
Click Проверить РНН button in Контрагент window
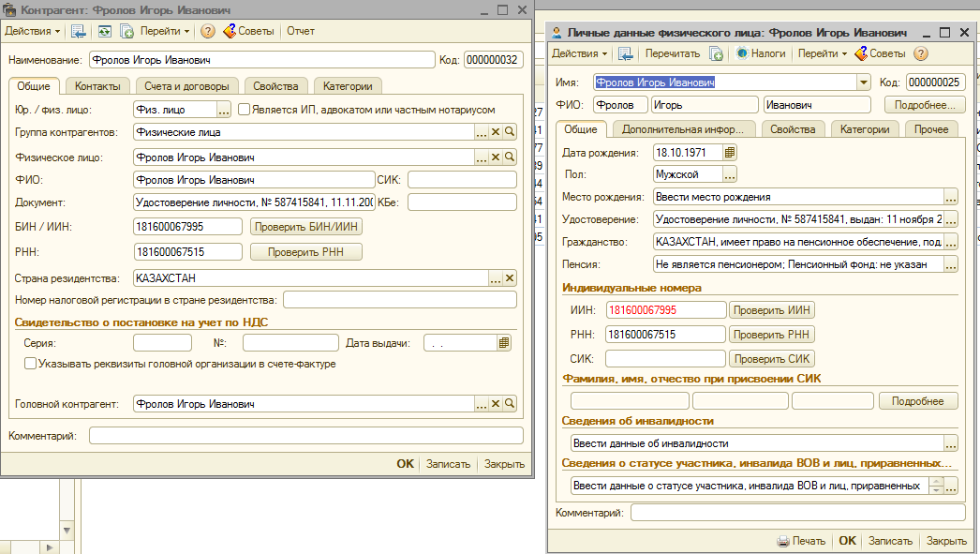click(x=306, y=252)
